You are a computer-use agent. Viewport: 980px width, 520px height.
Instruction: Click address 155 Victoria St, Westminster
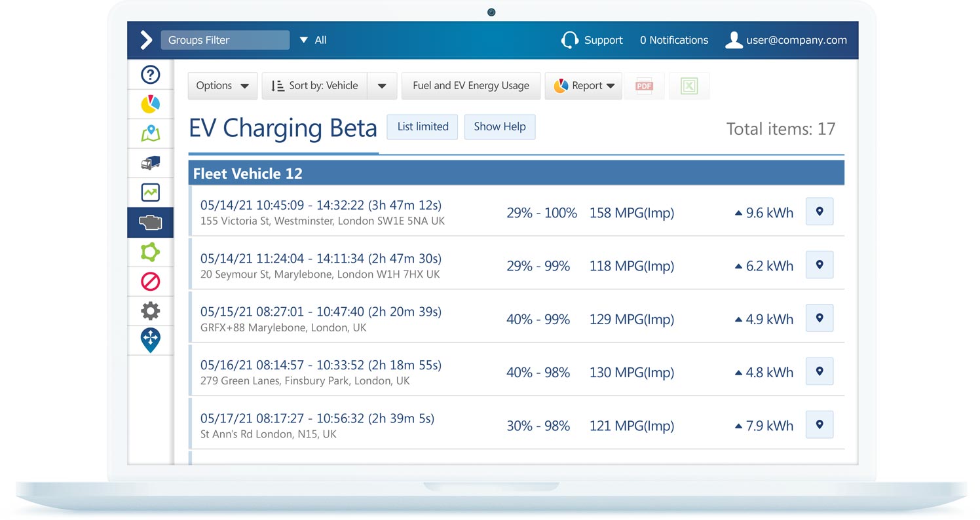[322, 221]
